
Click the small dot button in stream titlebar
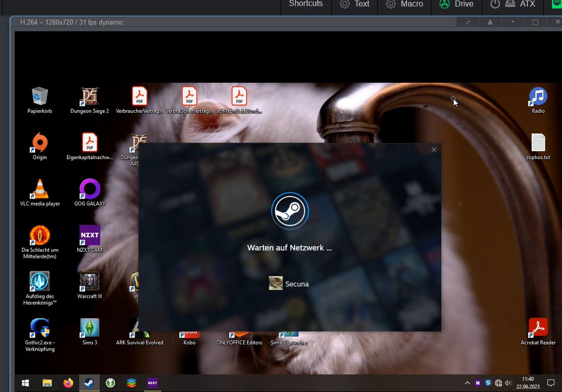coord(512,22)
